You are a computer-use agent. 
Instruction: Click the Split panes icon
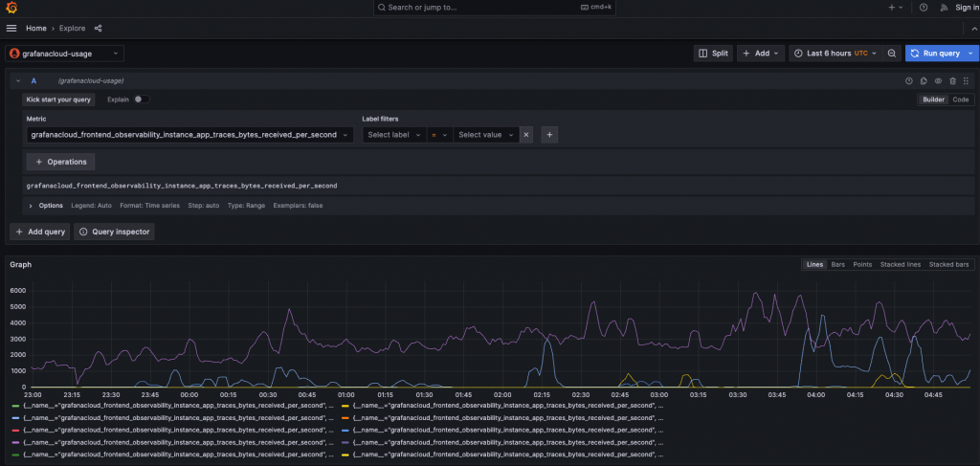point(703,53)
